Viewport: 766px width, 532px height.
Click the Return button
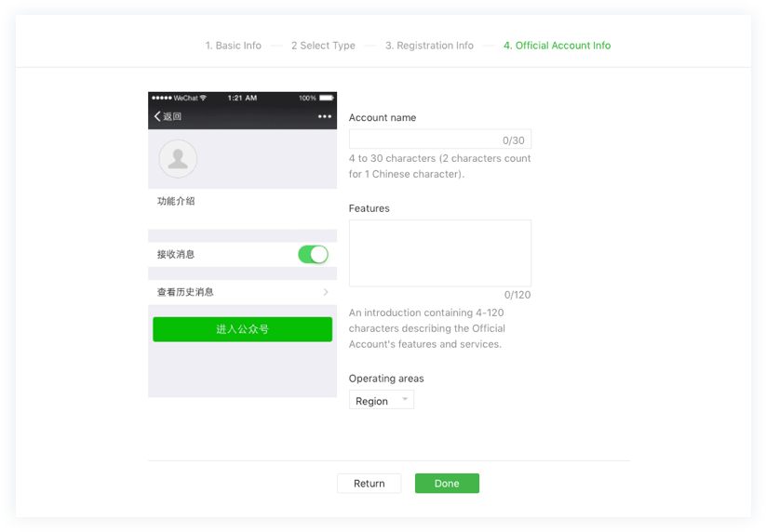coord(369,484)
